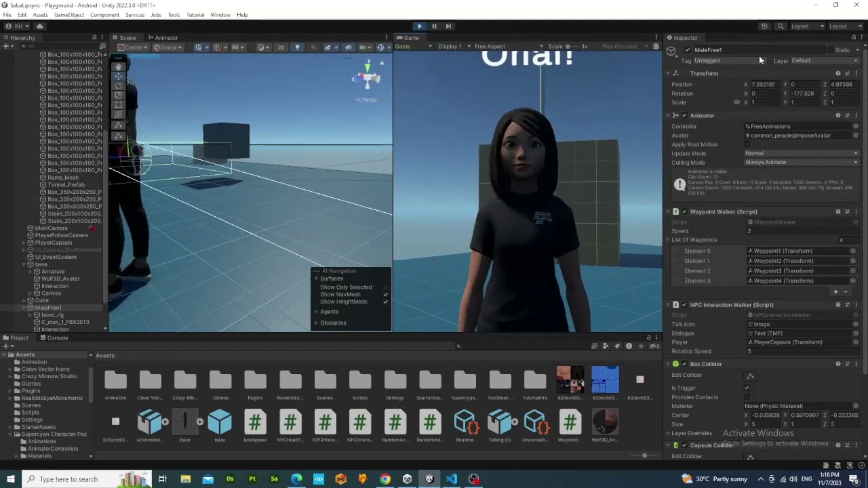Image resolution: width=868 pixels, height=488 pixels.
Task: Open the Animator Controller object picker
Action: pos(855,127)
